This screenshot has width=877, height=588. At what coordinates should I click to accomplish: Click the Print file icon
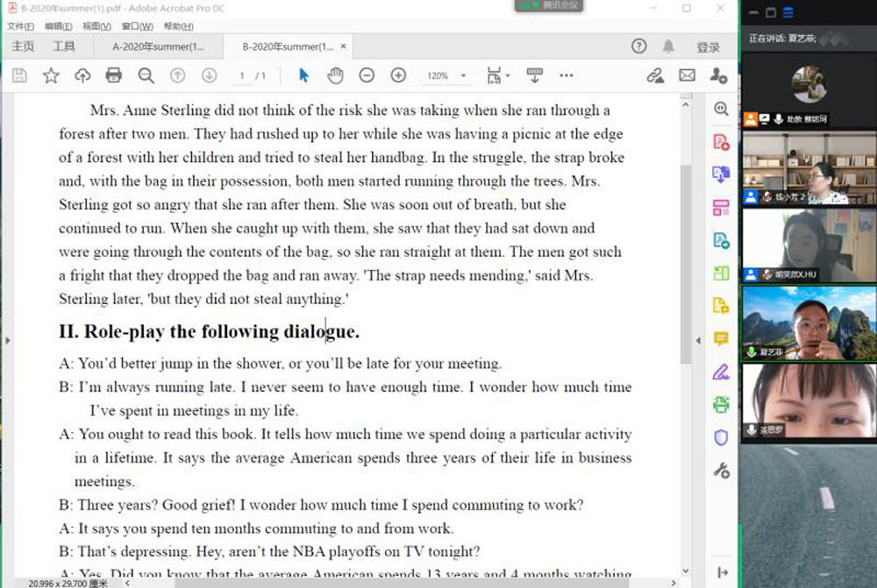pyautogui.click(x=114, y=76)
